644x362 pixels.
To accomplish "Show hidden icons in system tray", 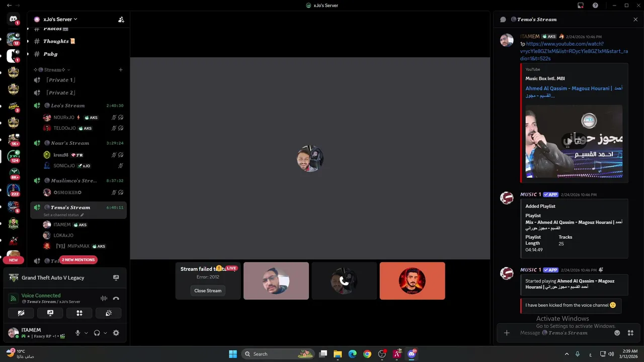I will 567,354.
